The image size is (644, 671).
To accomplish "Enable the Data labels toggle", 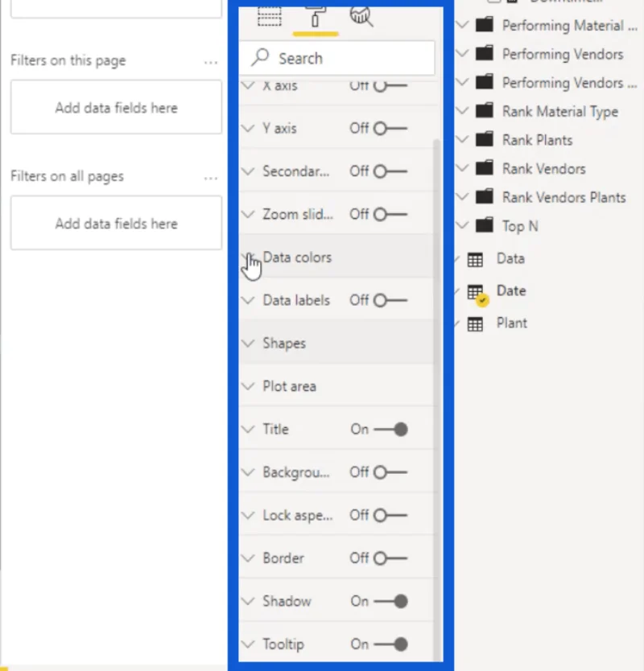I will tap(390, 300).
